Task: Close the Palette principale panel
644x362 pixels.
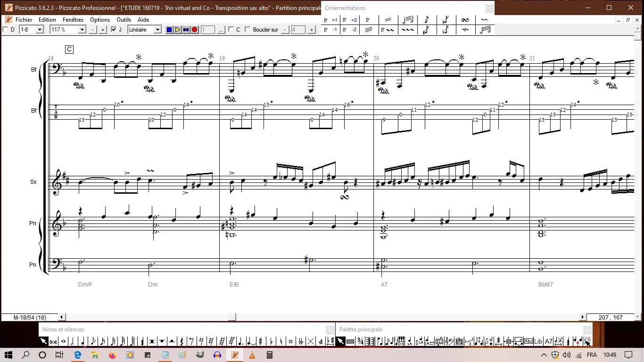Action: pyautogui.click(x=587, y=329)
